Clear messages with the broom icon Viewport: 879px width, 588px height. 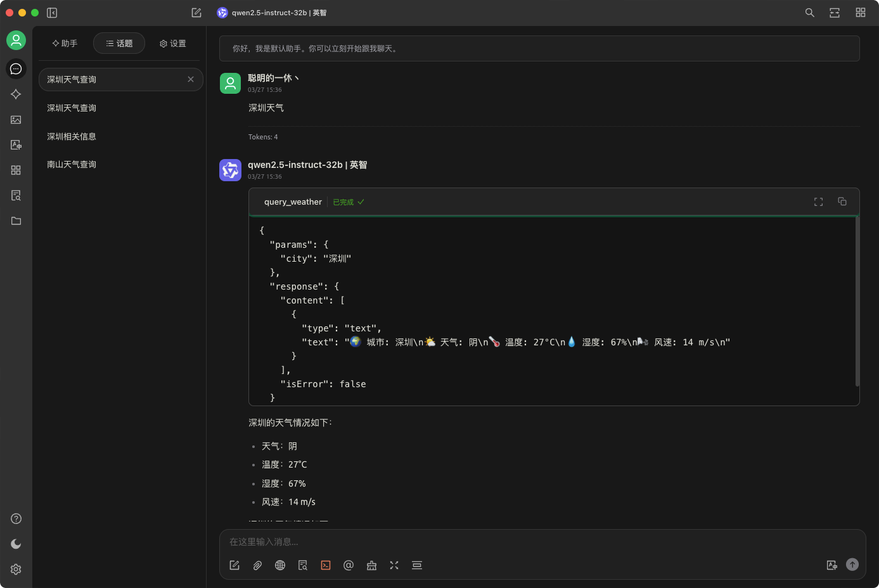pos(371,565)
